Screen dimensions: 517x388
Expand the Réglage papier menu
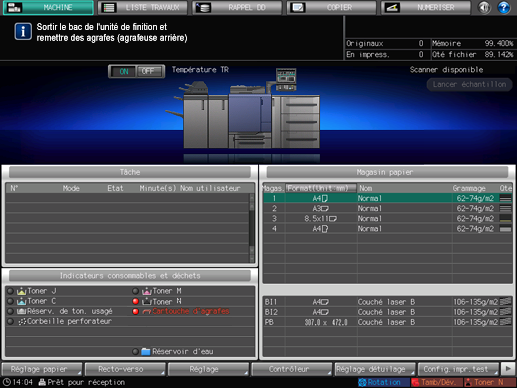point(42,369)
